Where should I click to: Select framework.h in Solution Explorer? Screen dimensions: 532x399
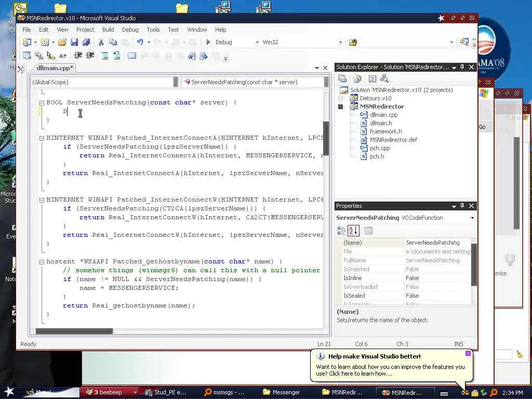pos(386,131)
